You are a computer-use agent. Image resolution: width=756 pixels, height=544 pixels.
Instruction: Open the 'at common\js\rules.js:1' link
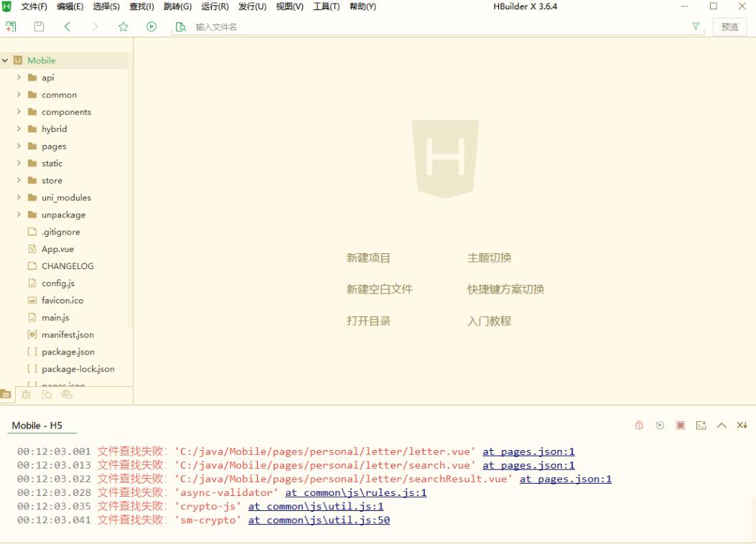click(356, 492)
